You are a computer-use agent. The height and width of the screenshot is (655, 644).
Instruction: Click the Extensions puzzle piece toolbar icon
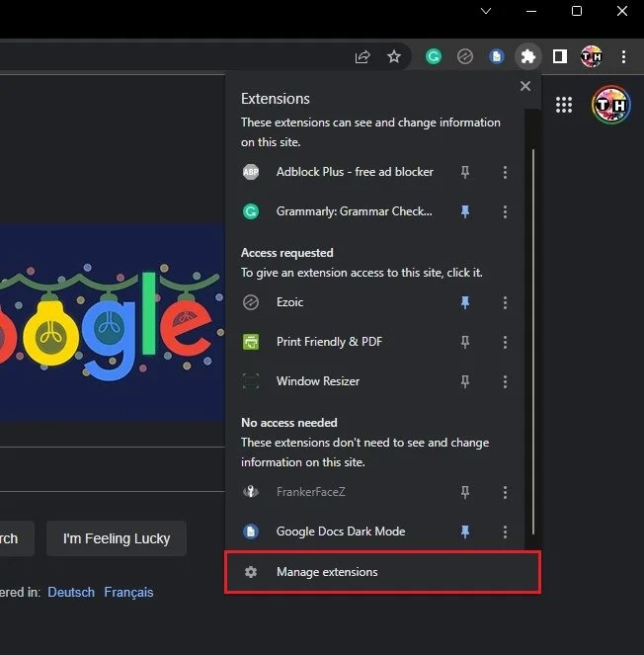527,56
